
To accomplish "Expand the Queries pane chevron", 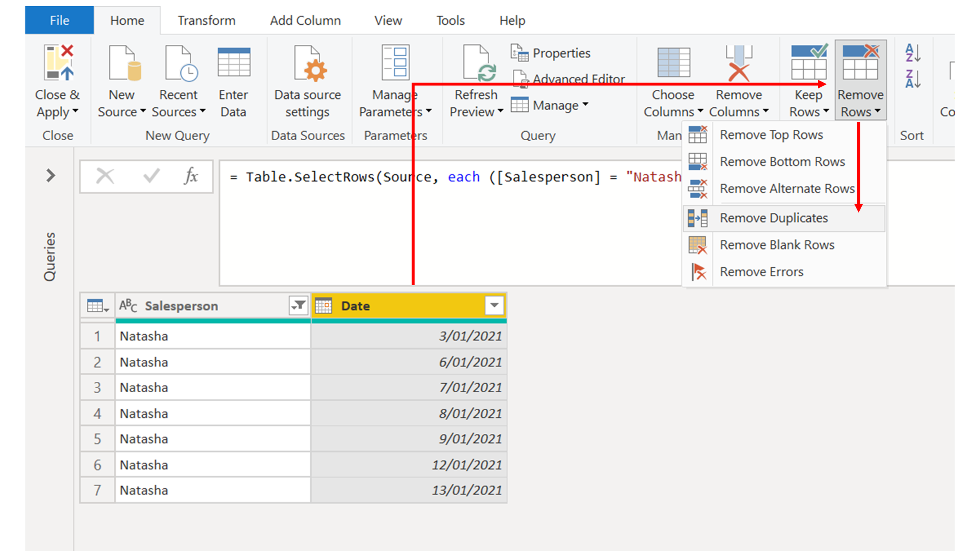I will [50, 175].
